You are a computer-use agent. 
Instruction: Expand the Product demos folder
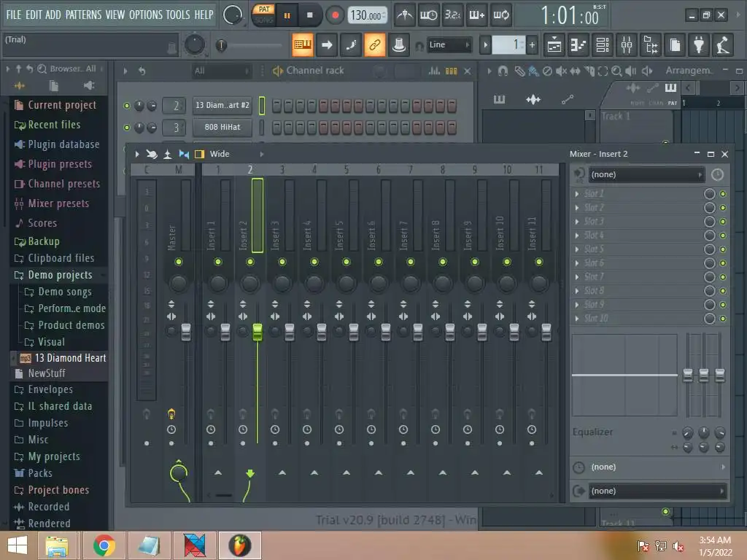coord(71,324)
